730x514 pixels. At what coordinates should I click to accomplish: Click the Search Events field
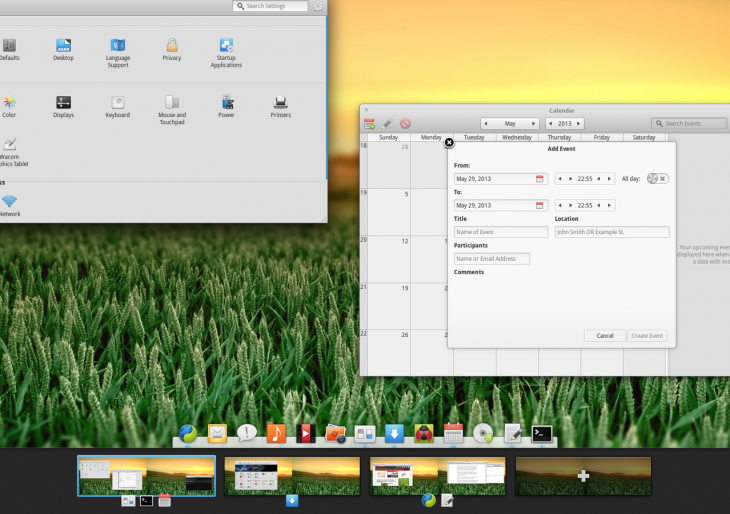pos(689,124)
